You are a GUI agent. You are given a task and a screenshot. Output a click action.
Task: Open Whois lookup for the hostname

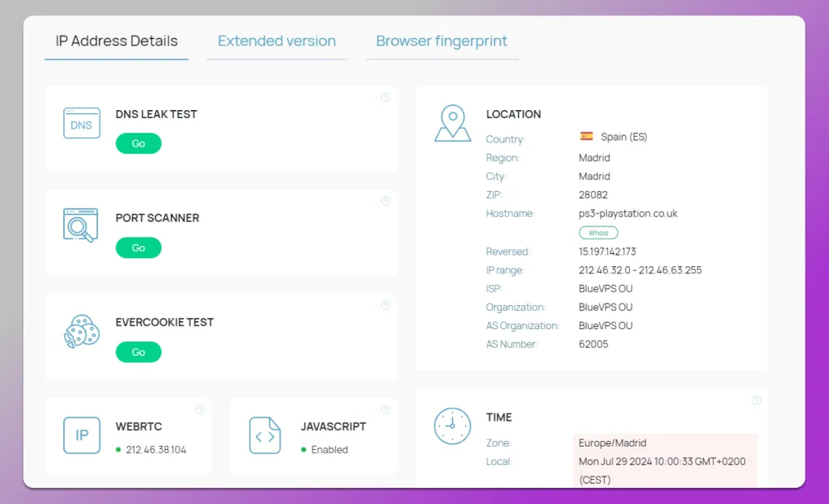click(598, 233)
